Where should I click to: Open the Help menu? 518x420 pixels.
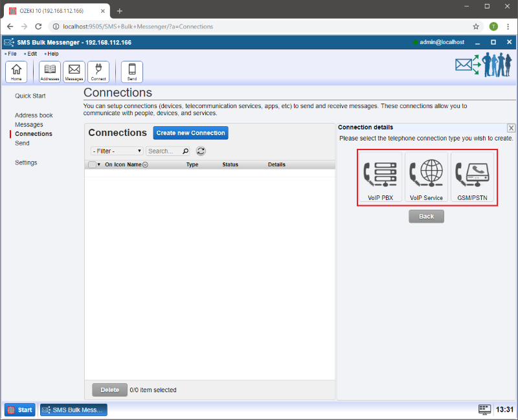(x=52, y=54)
